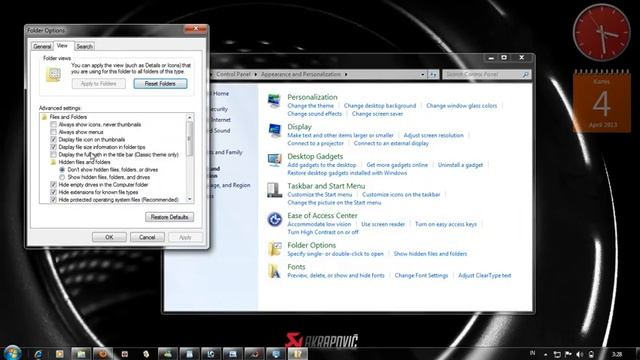640x360 pixels.
Task: Click Change Font Settings link
Action: [421, 276]
